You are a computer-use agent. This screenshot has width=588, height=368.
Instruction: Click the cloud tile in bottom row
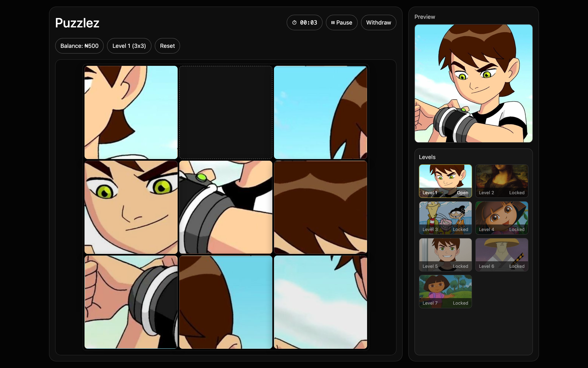pyautogui.click(x=321, y=302)
